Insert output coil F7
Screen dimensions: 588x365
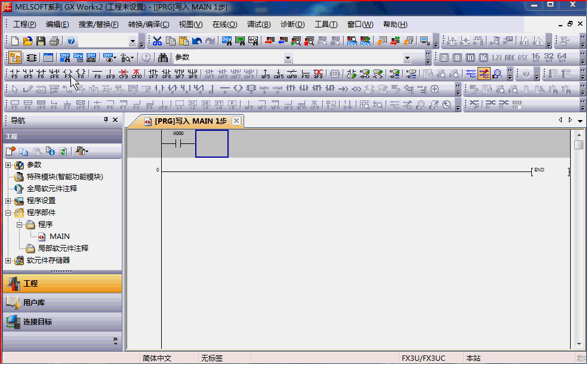(67, 73)
